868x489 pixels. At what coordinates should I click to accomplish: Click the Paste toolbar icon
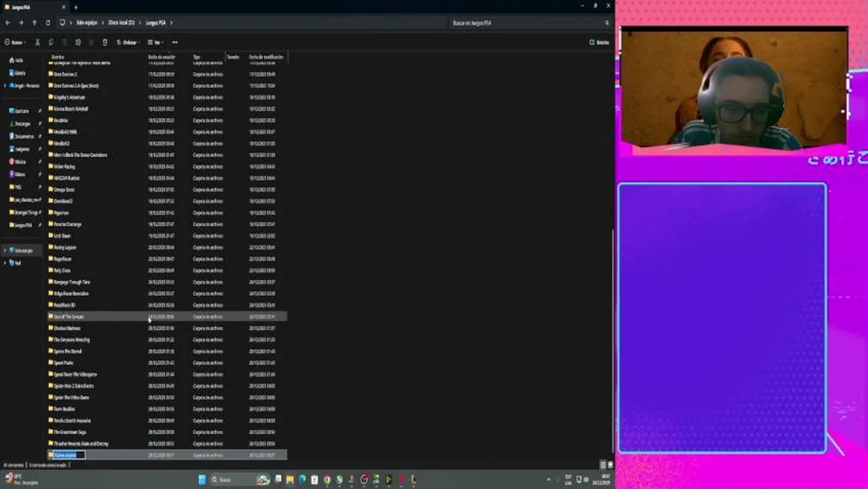(65, 42)
